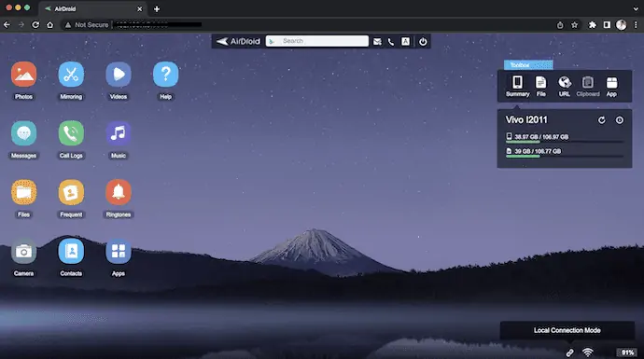The width and height of the screenshot is (644, 359).
Task: Click the letter A icon in AirDroid toolbar
Action: (x=405, y=41)
